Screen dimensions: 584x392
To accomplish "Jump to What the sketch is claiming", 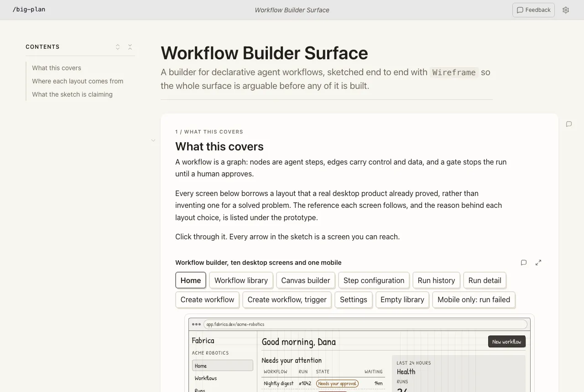I will [x=72, y=94].
